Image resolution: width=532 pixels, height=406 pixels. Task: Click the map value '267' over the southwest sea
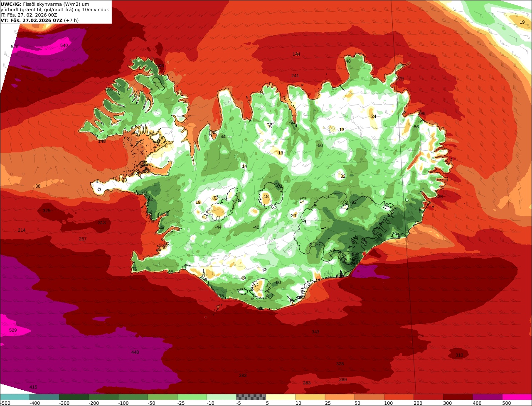pyautogui.click(x=83, y=239)
